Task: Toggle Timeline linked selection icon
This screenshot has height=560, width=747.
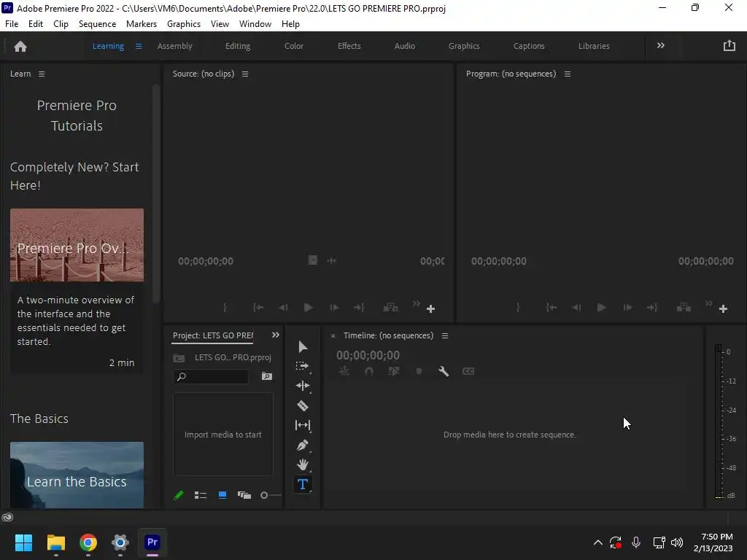Action: (x=394, y=371)
